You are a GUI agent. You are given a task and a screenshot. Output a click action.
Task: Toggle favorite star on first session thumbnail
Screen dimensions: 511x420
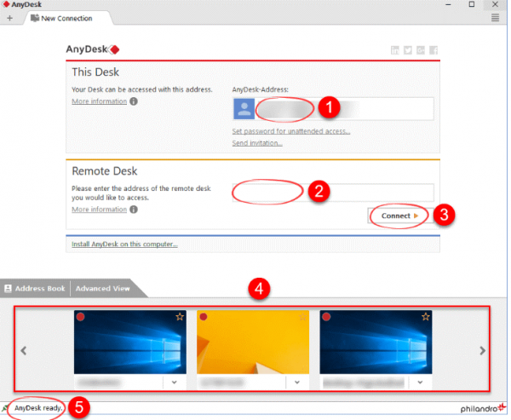click(x=180, y=317)
